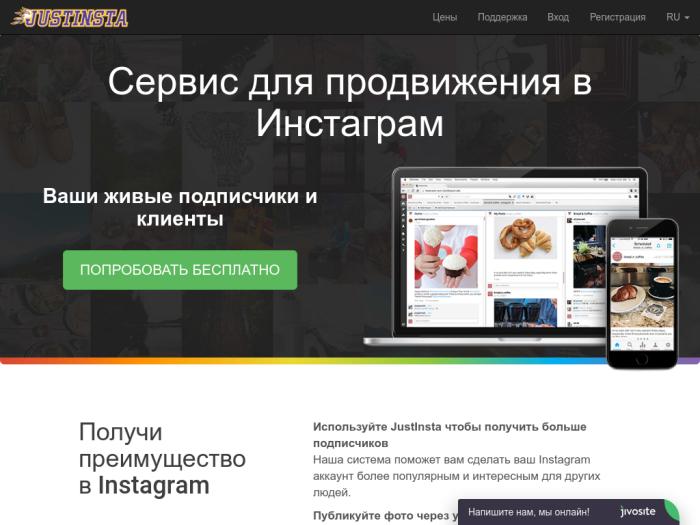Screen dimensions: 700x525
Task: Click the JustInsta logo
Action: [70, 17]
